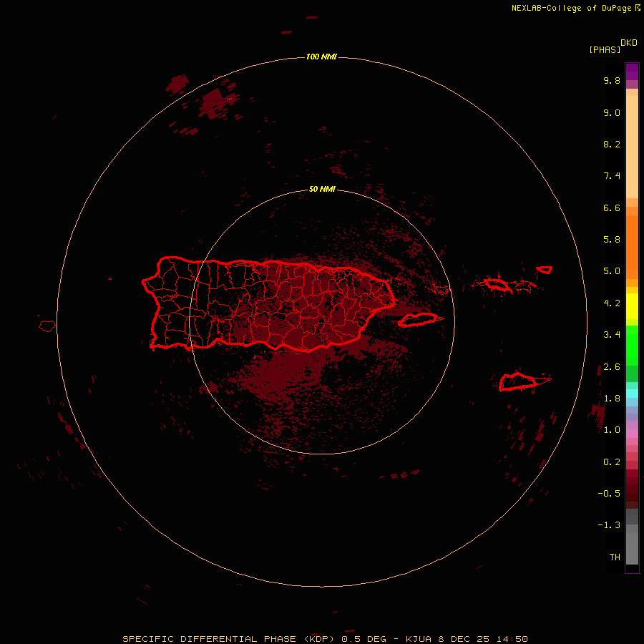
Task: Pick the gray bottom band of the legend
Action: (x=632, y=545)
